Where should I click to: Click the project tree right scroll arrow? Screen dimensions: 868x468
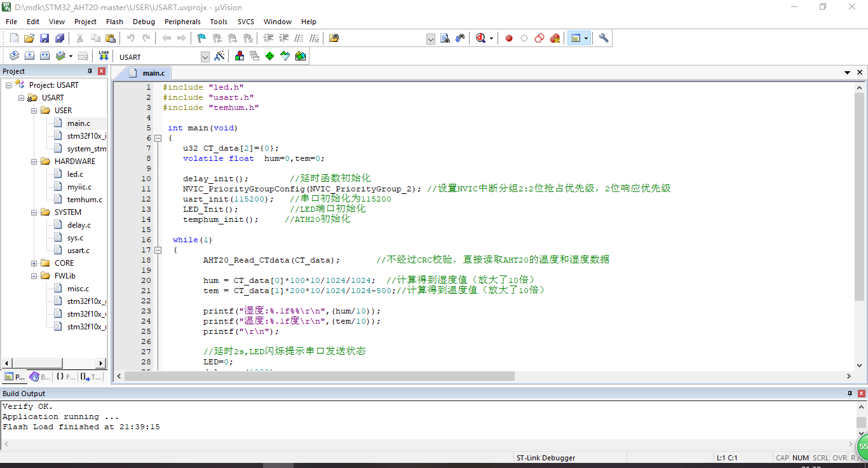pyautogui.click(x=100, y=363)
